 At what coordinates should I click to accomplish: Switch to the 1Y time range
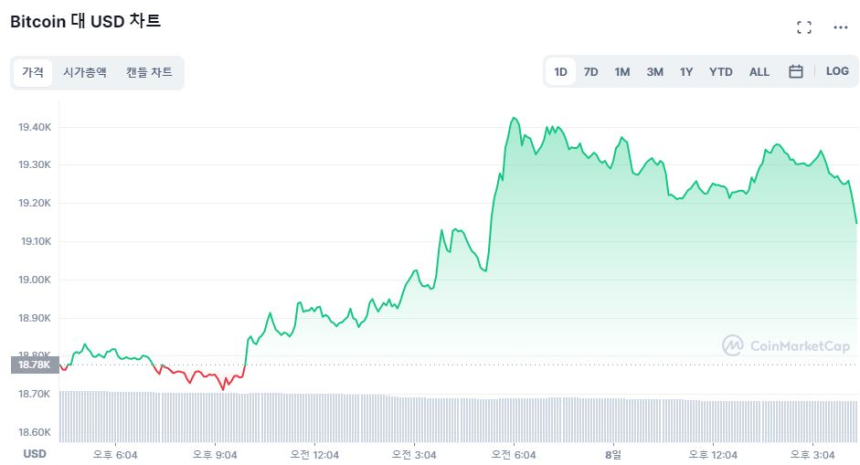[x=686, y=72]
